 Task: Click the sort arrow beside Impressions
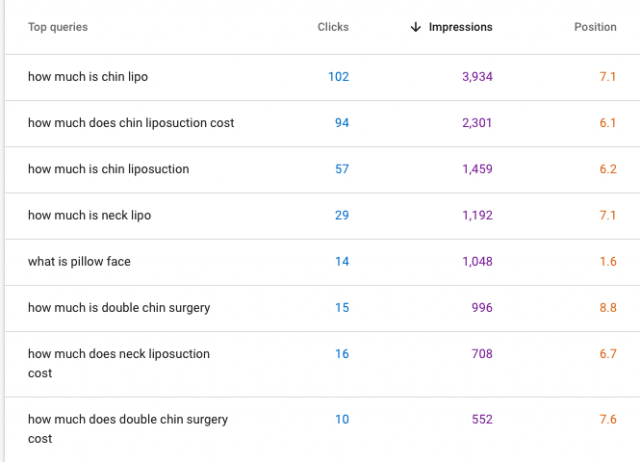(x=415, y=27)
